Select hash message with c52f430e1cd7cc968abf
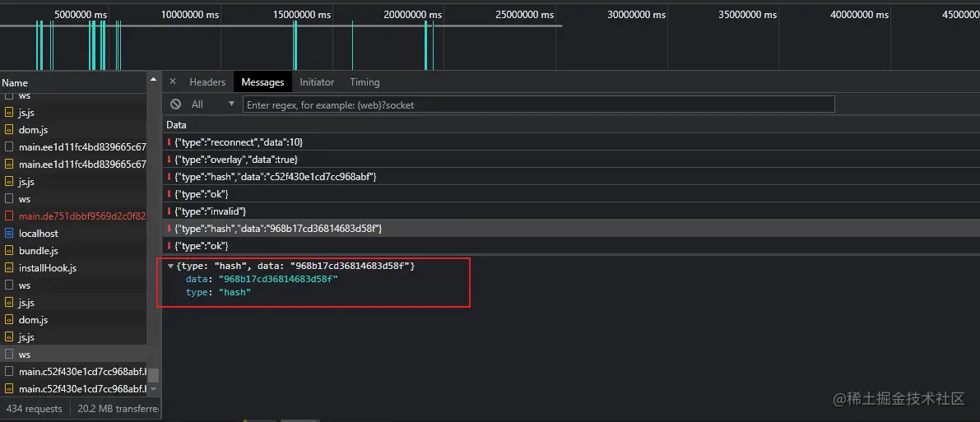The image size is (980, 422). click(x=571, y=176)
